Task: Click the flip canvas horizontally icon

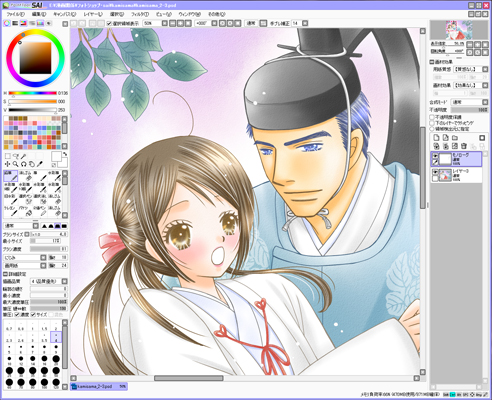Action: (263, 23)
